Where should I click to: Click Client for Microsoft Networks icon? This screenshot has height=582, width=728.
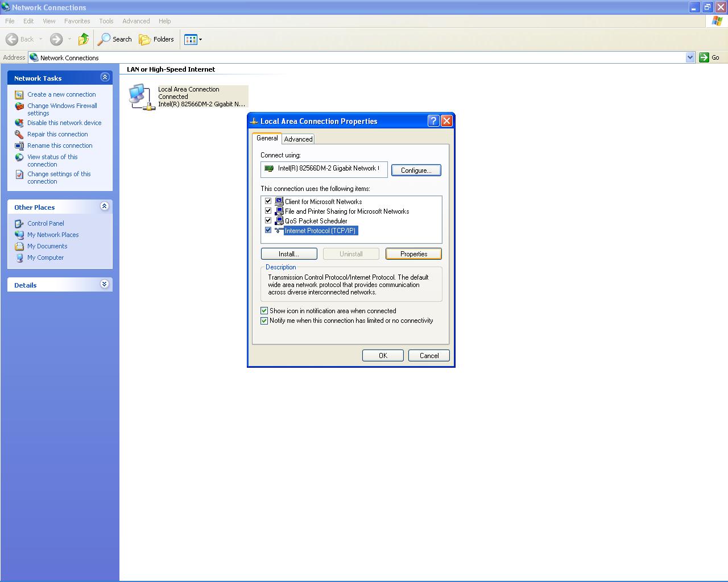[279, 201]
